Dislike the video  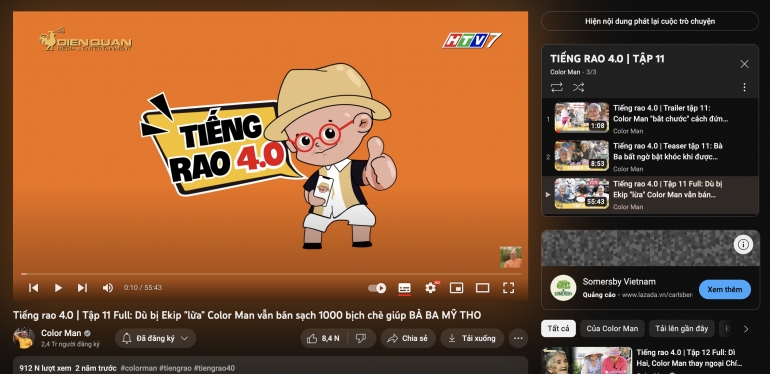click(x=361, y=338)
